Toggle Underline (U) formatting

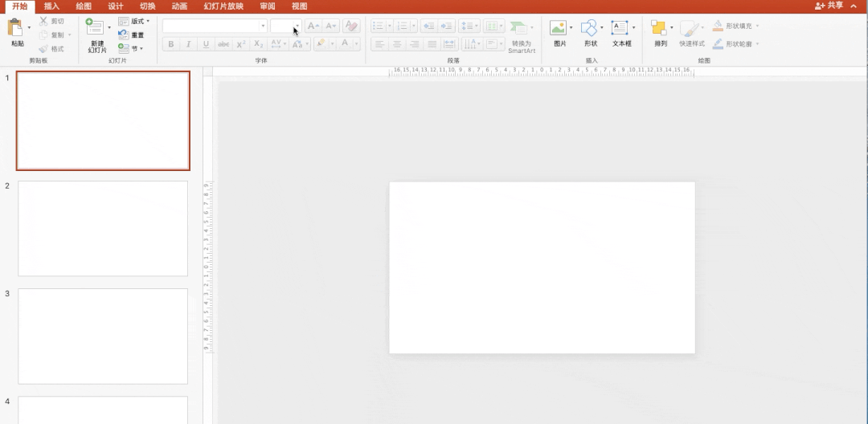point(206,44)
